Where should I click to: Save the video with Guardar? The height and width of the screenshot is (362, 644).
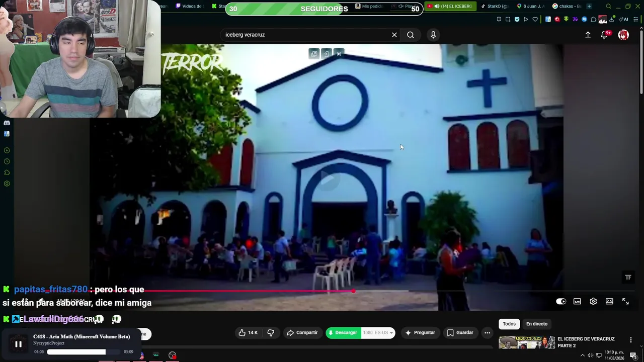coord(460,333)
